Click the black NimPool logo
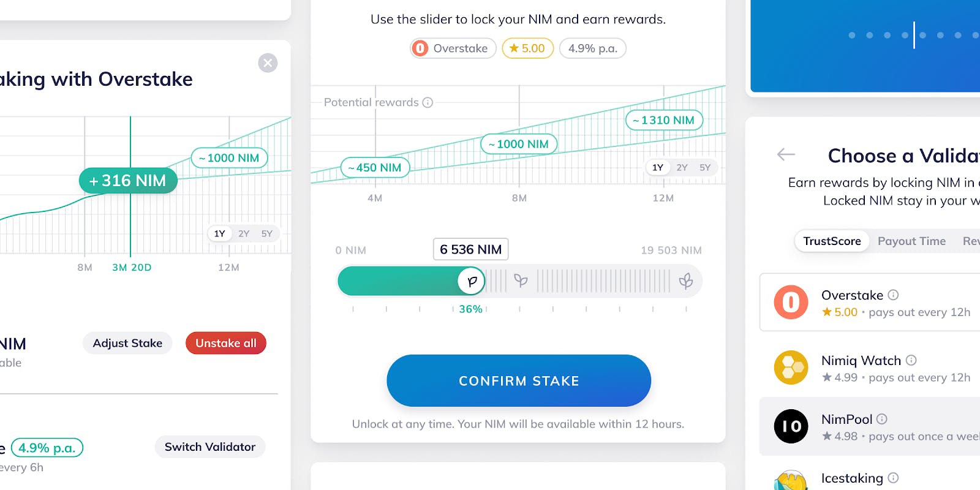The height and width of the screenshot is (490, 980). [791, 426]
